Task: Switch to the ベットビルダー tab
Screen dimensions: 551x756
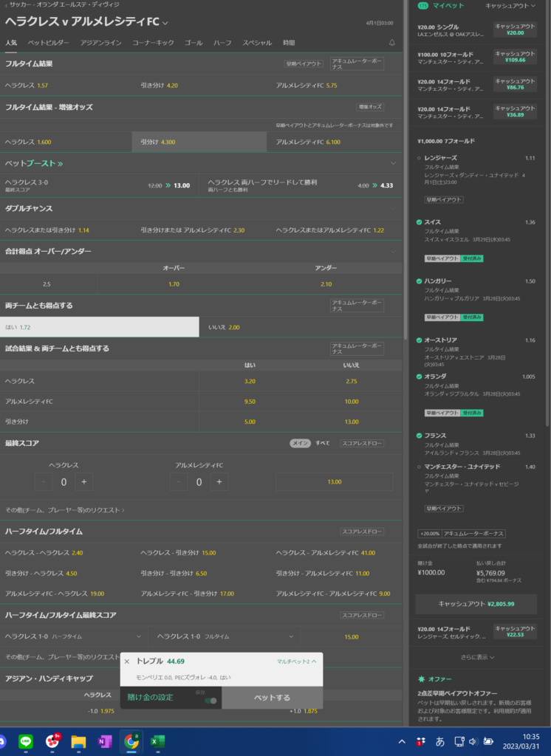Action: tap(48, 43)
